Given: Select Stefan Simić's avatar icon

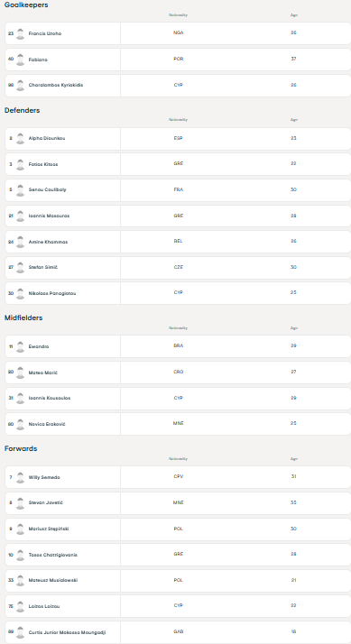Looking at the screenshot, I should (20, 267).
